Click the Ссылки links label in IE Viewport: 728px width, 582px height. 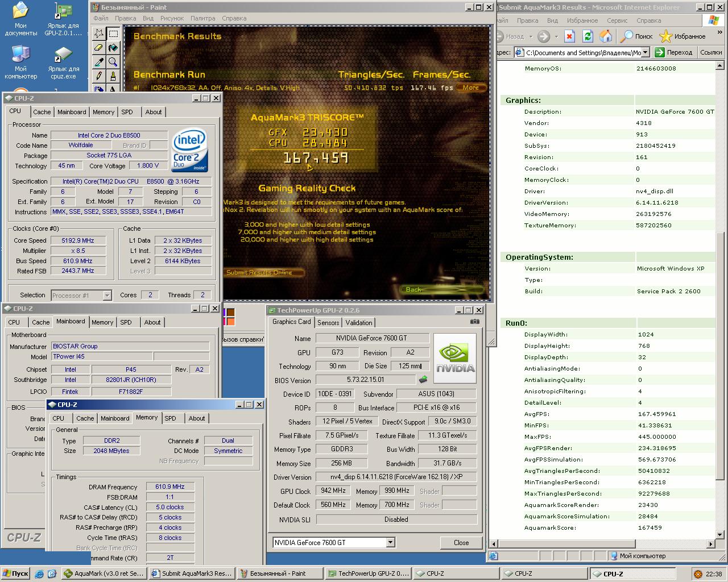[711, 52]
